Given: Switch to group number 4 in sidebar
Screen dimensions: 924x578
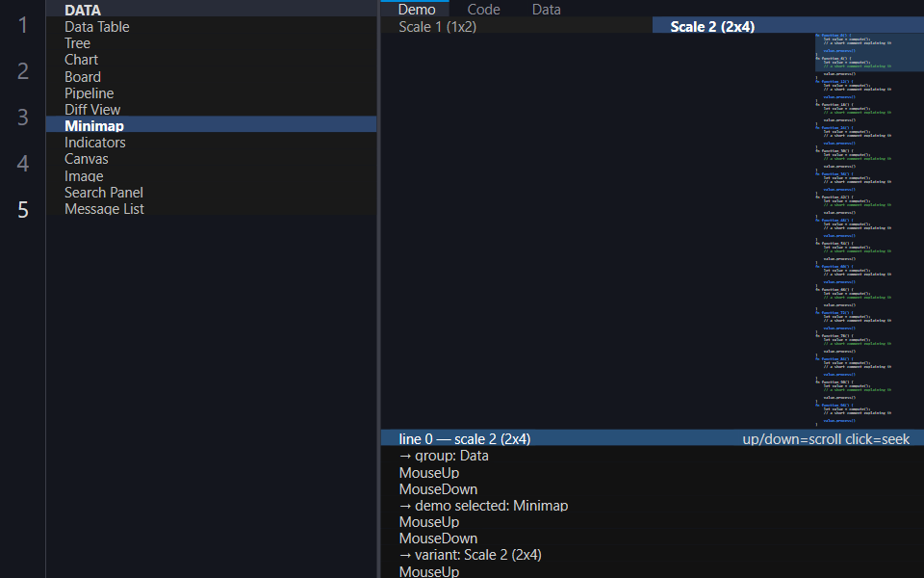Looking at the screenshot, I should pos(23,163).
